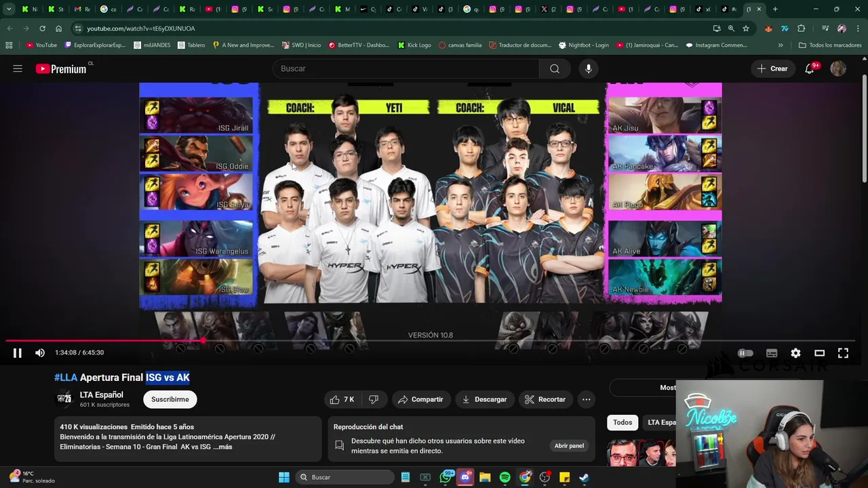This screenshot has width=868, height=488.
Task: Click the #LLA hashtag in title
Action: point(66,378)
